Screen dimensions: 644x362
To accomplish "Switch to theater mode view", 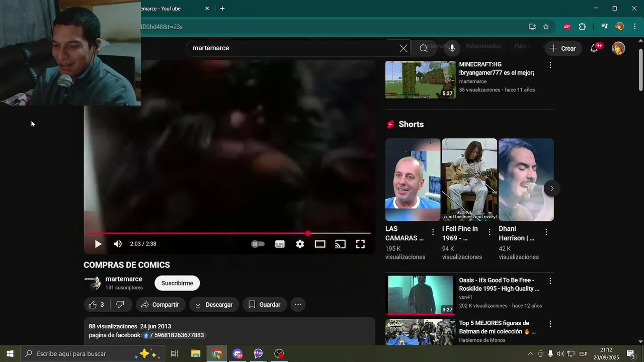I will (320, 244).
